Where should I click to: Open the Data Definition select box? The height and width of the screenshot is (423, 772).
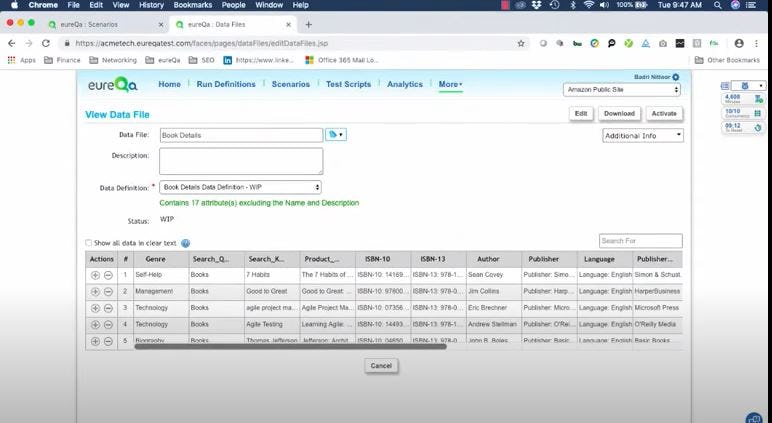pos(240,187)
